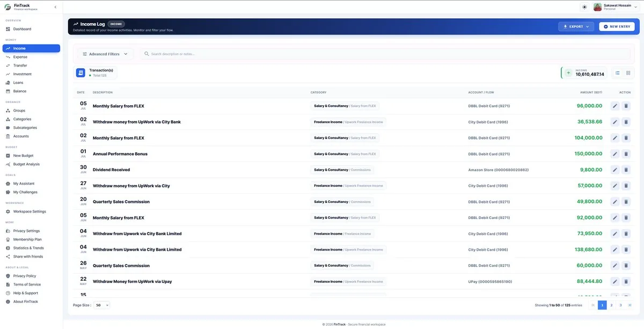The height and width of the screenshot is (329, 644).
Task: Click the Transaction(s) total card icon
Action: click(80, 72)
